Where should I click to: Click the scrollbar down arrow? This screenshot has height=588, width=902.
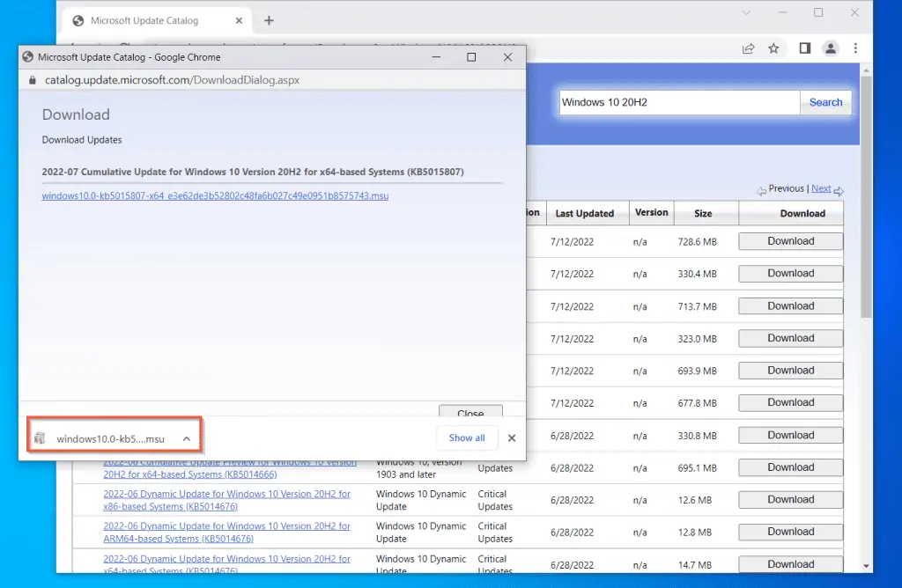[x=866, y=566]
